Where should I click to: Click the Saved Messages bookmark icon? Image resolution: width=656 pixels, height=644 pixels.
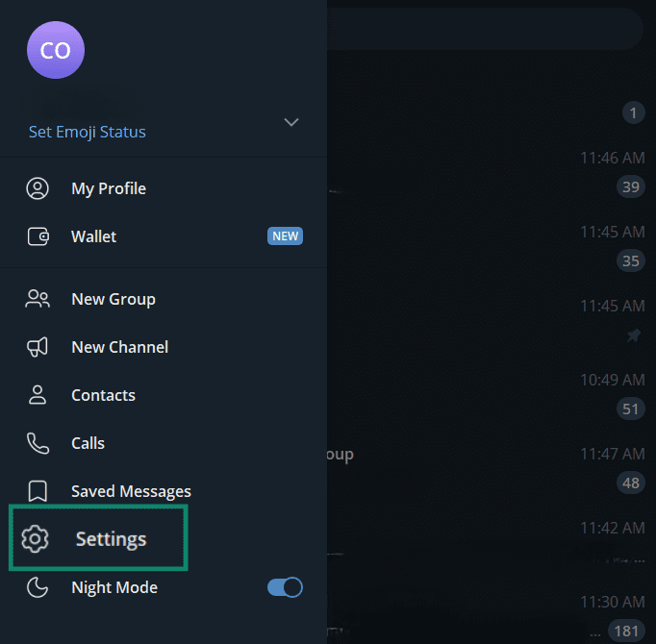pos(38,491)
